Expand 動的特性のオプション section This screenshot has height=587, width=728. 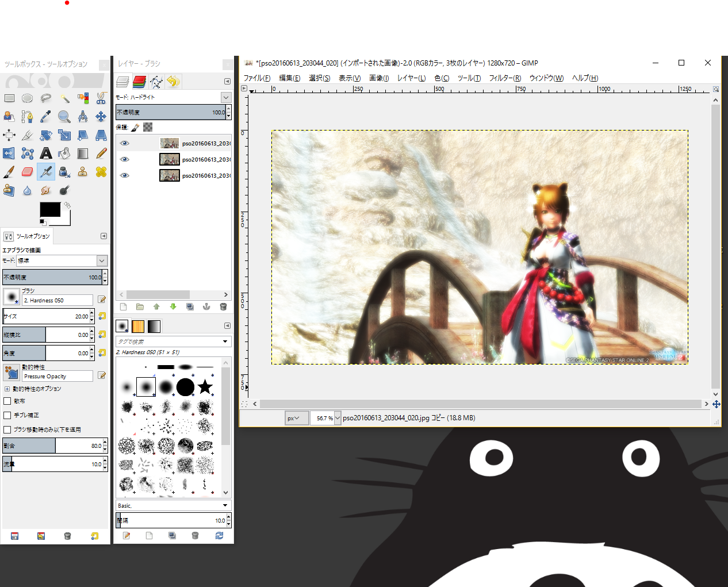click(7, 389)
